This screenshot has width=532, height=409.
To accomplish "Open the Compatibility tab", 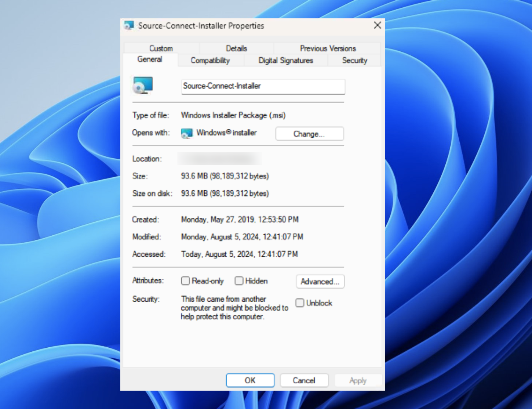I will point(210,61).
